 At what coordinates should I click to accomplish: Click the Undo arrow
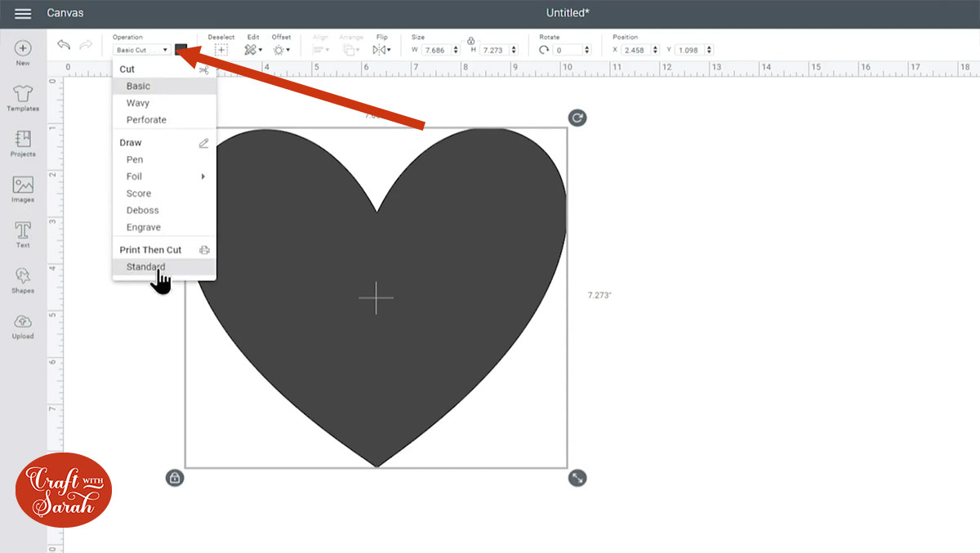pyautogui.click(x=64, y=46)
